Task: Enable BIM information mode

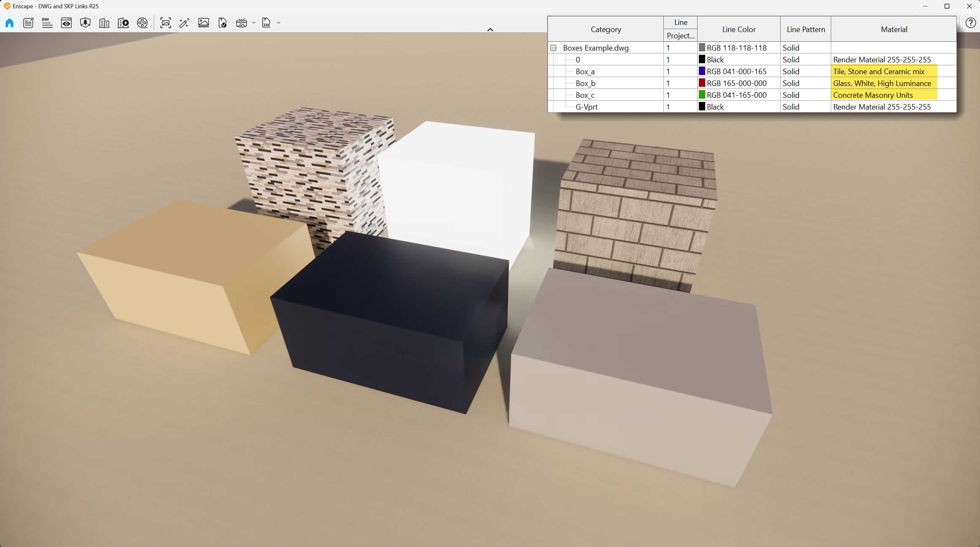Action: [x=47, y=23]
